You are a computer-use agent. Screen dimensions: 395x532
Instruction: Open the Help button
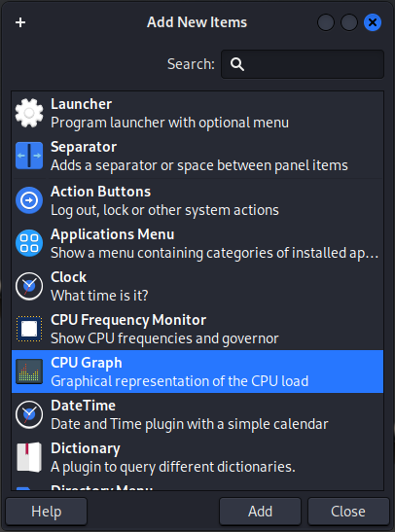click(x=46, y=512)
